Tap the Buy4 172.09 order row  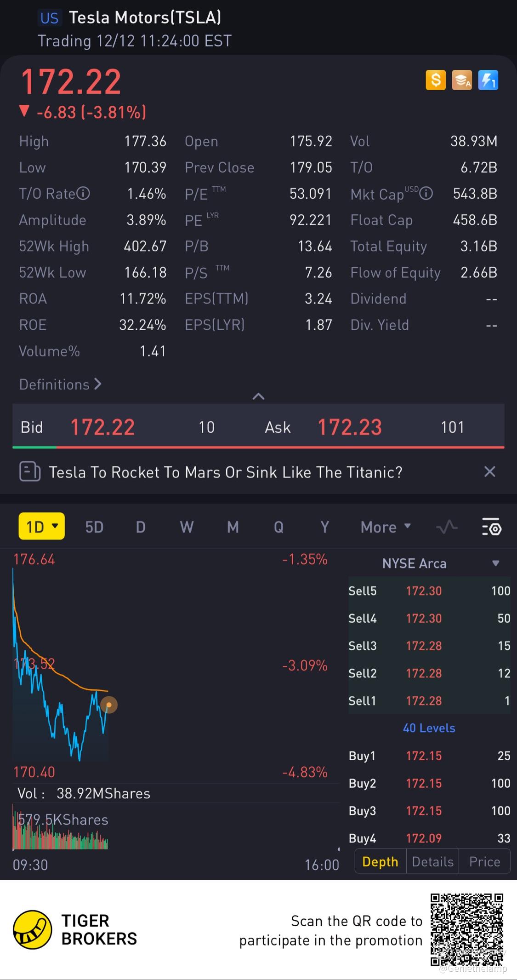point(429,838)
